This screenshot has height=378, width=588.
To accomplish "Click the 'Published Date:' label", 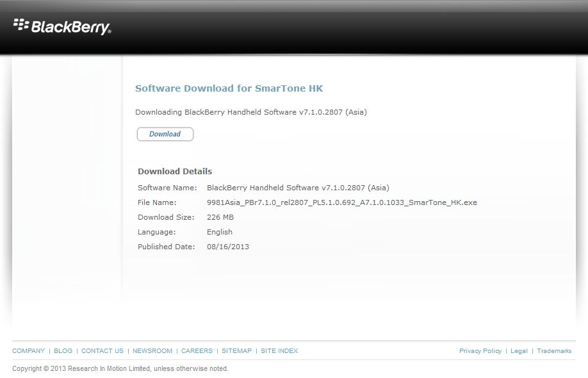I will click(166, 247).
